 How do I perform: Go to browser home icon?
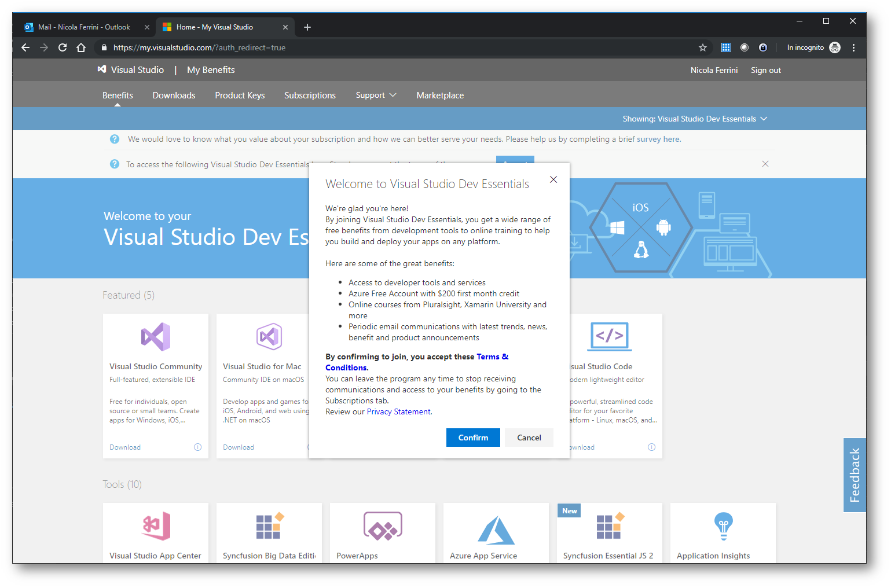point(81,47)
